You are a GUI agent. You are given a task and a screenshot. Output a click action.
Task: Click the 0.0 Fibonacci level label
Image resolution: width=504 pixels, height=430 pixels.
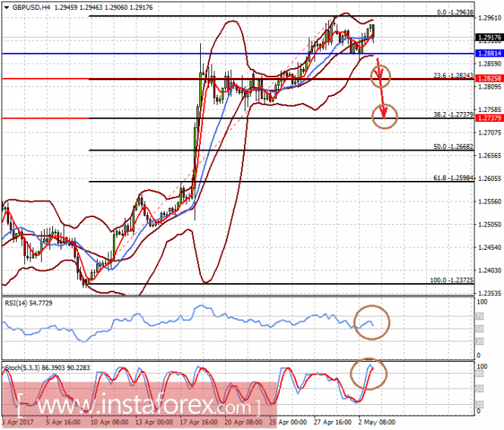(455, 12)
